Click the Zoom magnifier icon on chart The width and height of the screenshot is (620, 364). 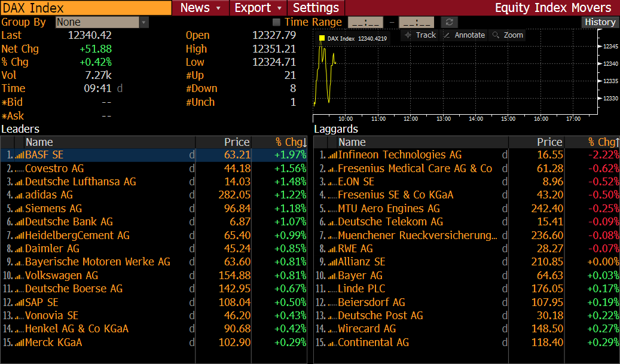[x=496, y=35]
